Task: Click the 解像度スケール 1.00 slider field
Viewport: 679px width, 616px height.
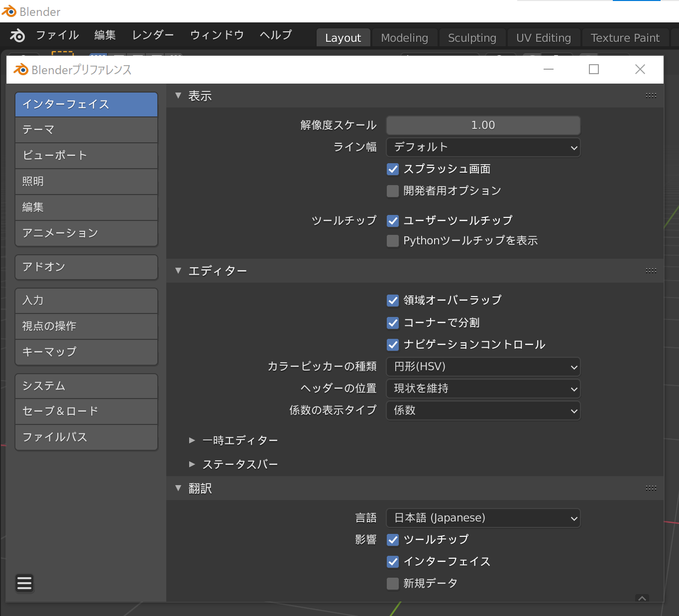Action: (x=483, y=125)
